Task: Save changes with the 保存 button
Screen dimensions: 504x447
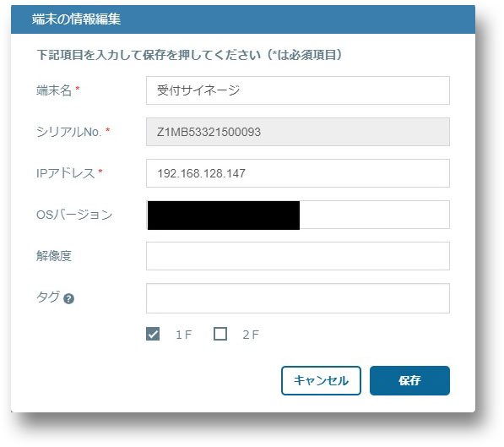Action: [x=409, y=381]
